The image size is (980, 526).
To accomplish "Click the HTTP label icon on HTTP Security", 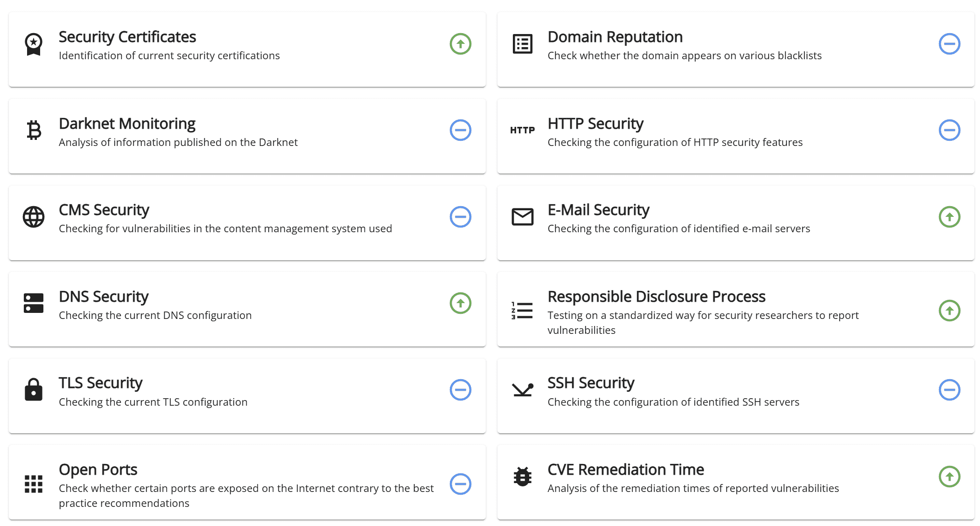I will (522, 130).
